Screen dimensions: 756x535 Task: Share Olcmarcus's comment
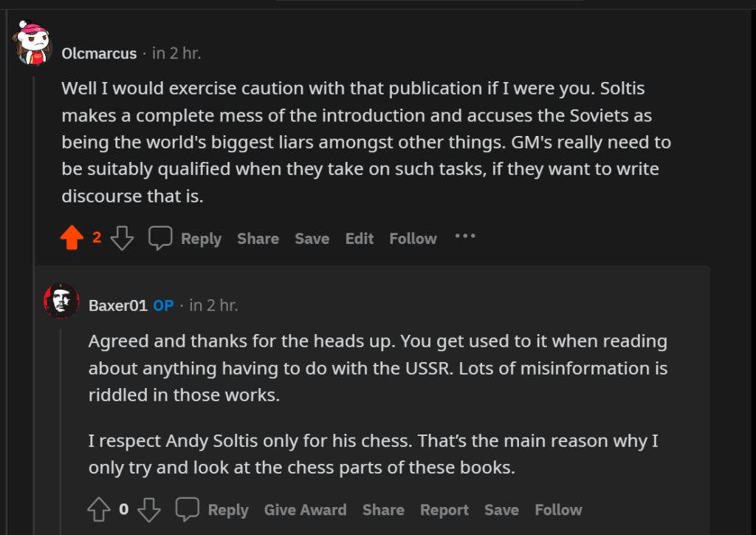click(x=258, y=239)
